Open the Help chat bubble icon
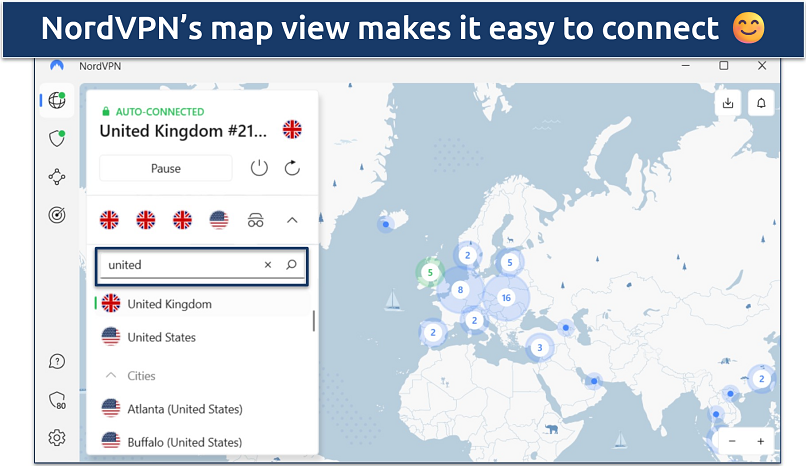Image resolution: width=806 pixels, height=466 pixels. pos(57,362)
